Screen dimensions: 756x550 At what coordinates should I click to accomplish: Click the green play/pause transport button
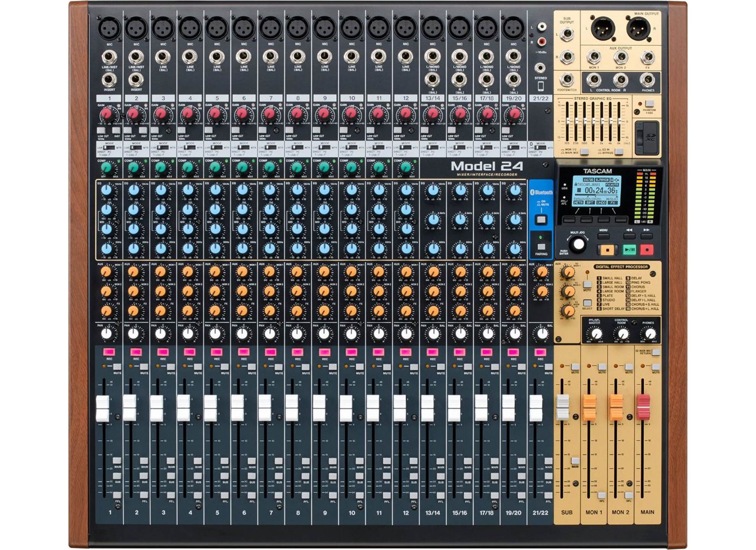click(x=629, y=250)
